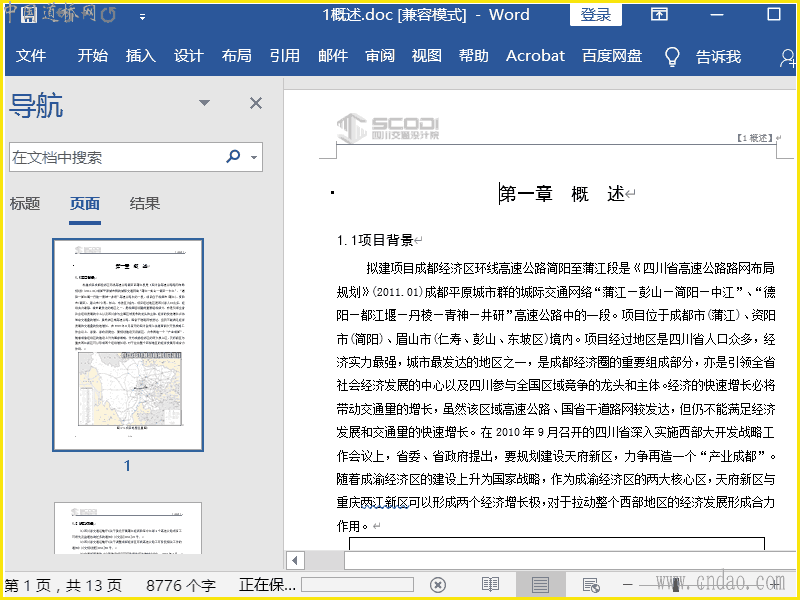
Task: Click the 【1 概述】 header text
Action: click(754, 138)
